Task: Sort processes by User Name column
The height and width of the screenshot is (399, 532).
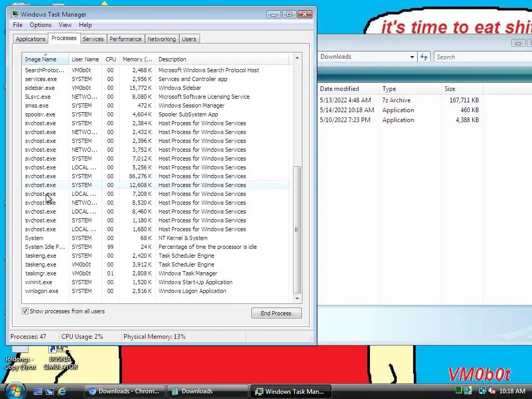Action: click(85, 59)
